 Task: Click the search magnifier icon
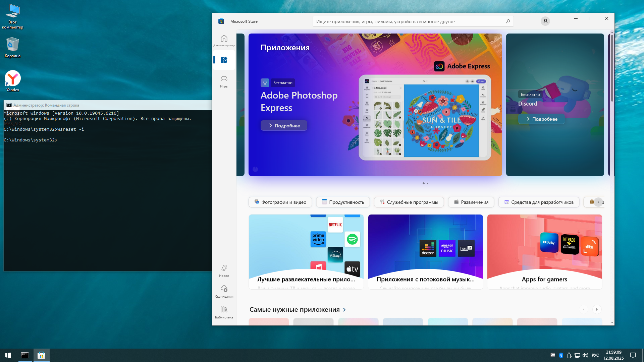(x=507, y=21)
